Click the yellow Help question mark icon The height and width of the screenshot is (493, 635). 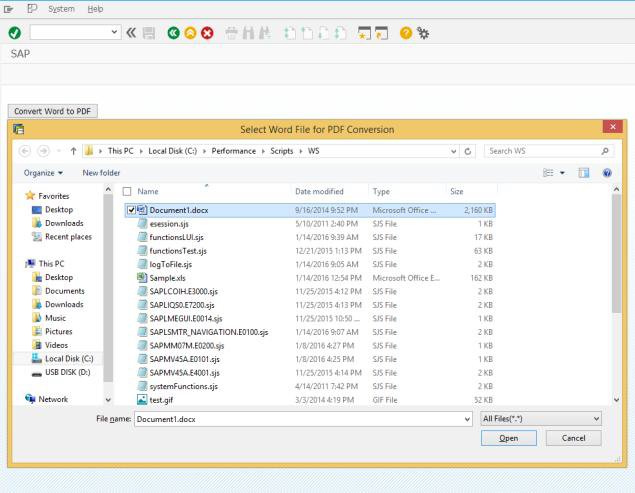click(x=406, y=33)
